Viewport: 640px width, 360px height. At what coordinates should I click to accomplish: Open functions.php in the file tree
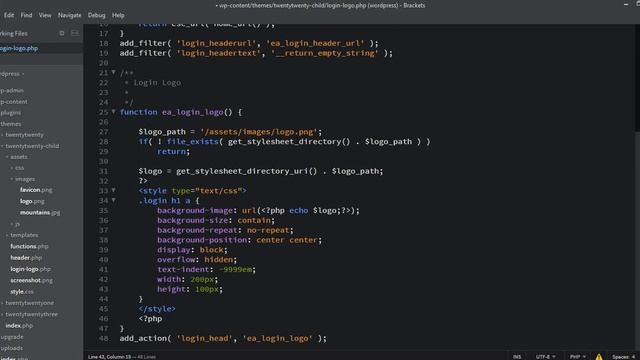coord(29,247)
